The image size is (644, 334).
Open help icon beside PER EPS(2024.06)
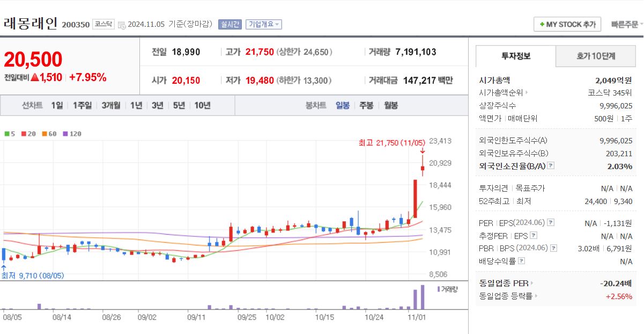[551, 223]
